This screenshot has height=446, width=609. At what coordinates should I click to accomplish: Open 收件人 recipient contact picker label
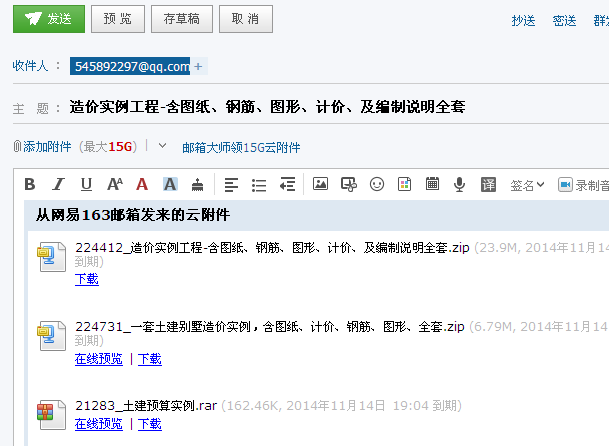[30, 65]
